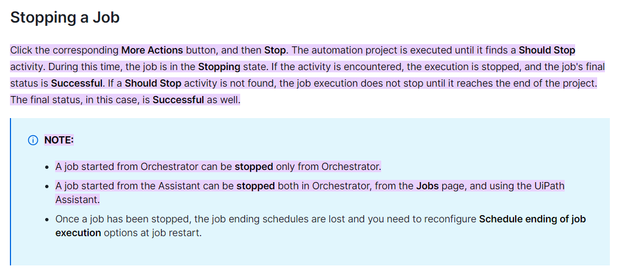Click Schedule ending of job text
Screen dimensions: 644x277
tap(532, 219)
